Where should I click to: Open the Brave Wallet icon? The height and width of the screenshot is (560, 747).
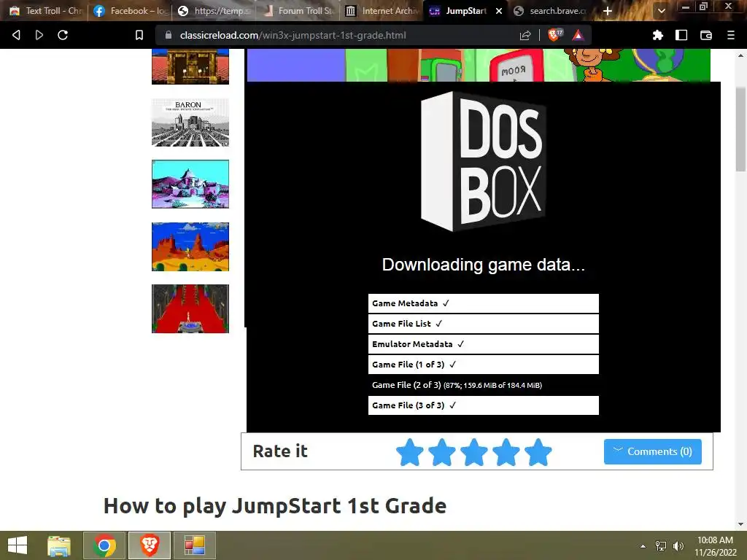706,35
